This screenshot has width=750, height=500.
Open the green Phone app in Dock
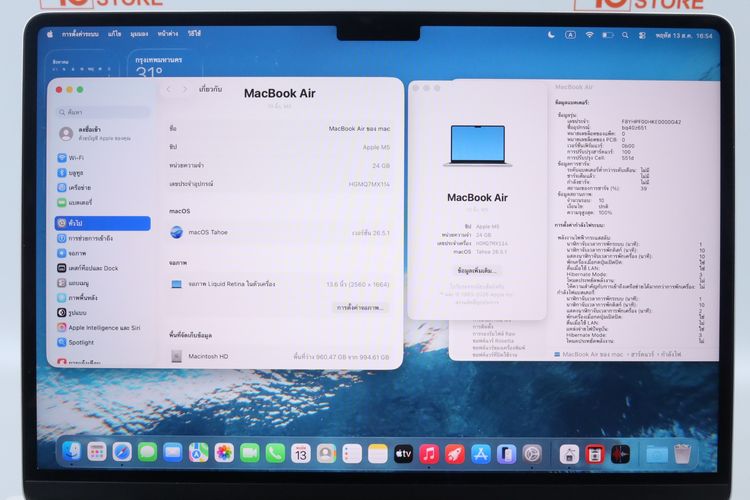coord(275,453)
